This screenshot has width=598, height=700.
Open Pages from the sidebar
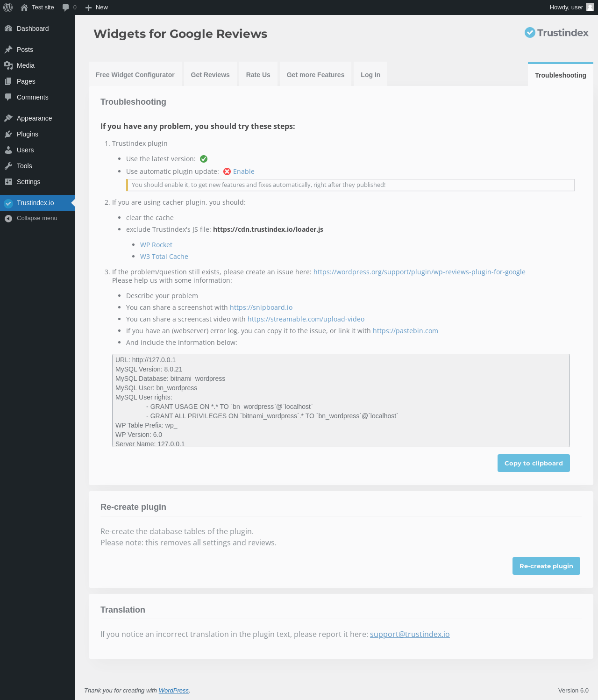click(37, 81)
